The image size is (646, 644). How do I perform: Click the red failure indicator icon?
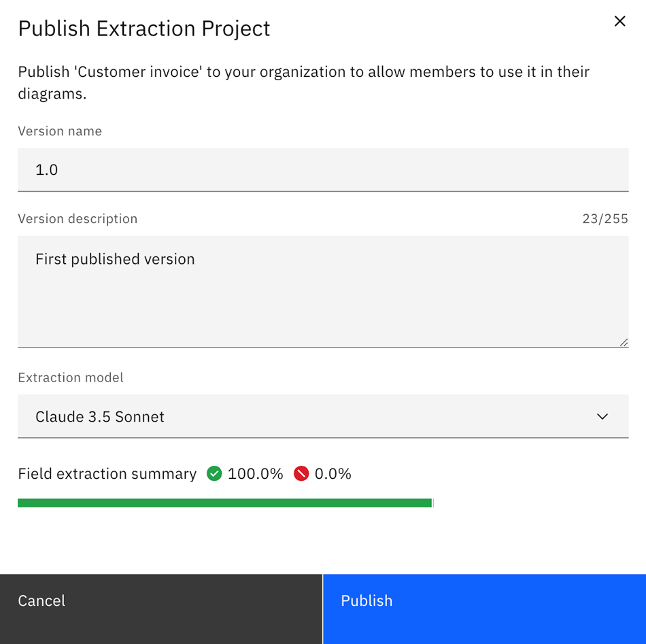pos(301,473)
